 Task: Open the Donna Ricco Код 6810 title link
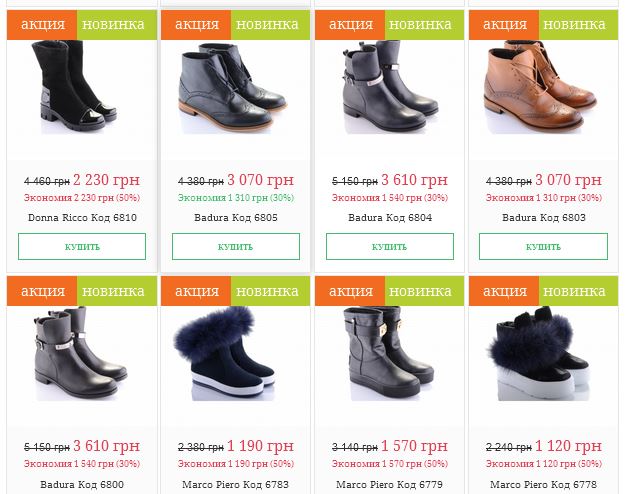click(82, 218)
